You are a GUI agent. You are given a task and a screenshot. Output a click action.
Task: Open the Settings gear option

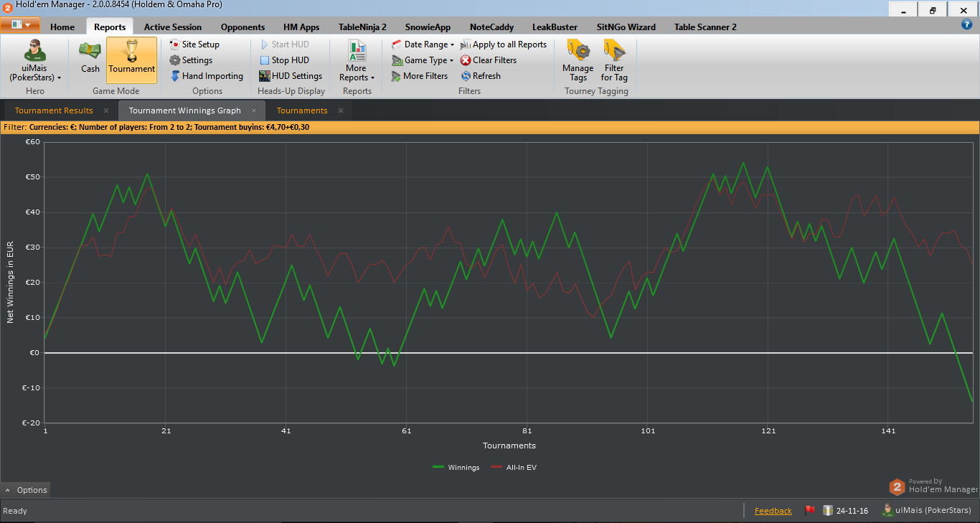(x=191, y=60)
